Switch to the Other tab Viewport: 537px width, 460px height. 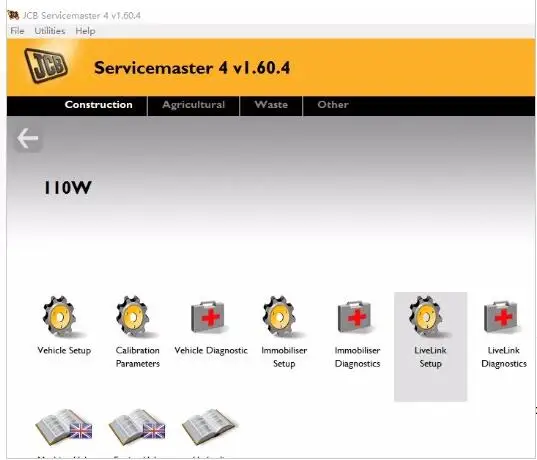[x=333, y=105]
